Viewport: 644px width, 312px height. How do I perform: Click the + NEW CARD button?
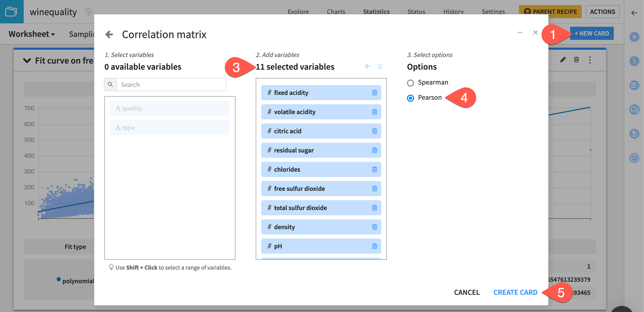click(x=592, y=33)
